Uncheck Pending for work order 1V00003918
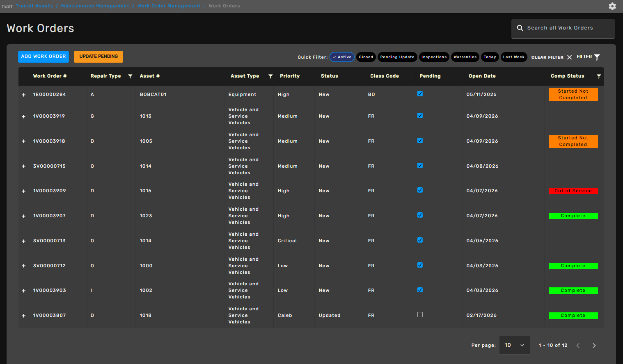Image resolution: width=623 pixels, height=364 pixels. (420, 141)
